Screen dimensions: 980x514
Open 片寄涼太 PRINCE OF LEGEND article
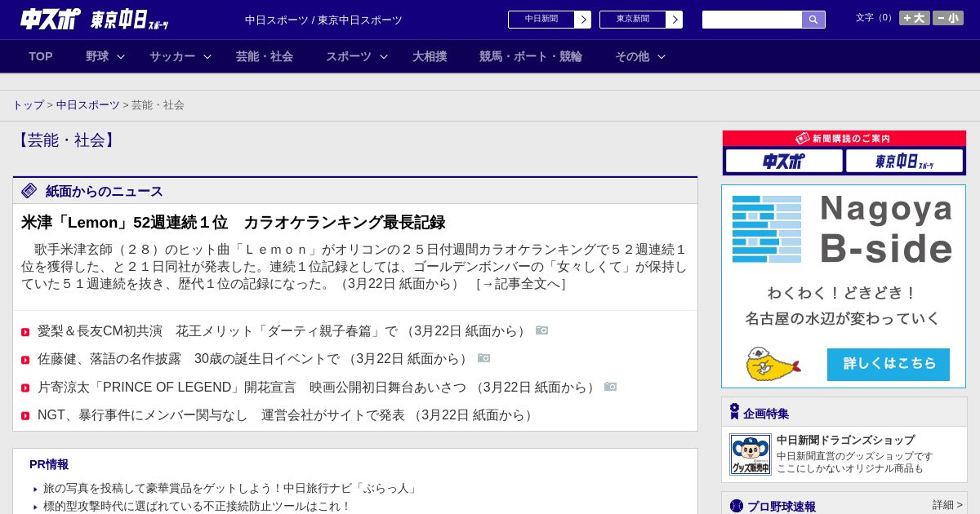[318, 387]
